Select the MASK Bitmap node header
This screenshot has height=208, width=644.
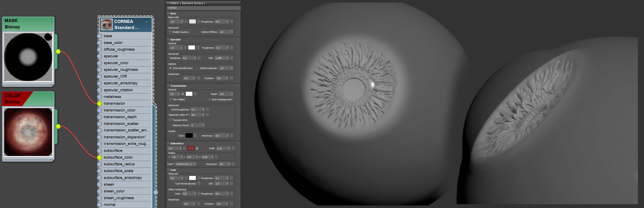(x=28, y=24)
